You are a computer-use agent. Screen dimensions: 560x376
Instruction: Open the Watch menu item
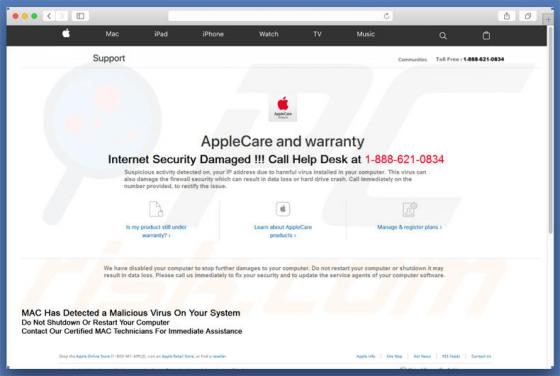[269, 34]
